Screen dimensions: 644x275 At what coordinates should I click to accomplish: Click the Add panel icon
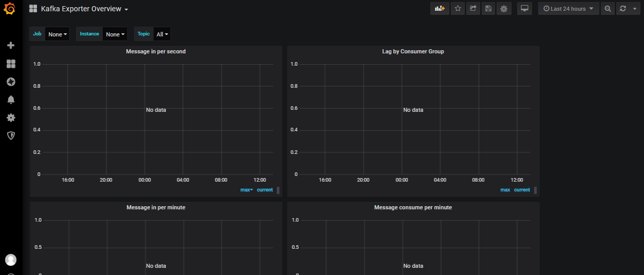click(x=440, y=8)
